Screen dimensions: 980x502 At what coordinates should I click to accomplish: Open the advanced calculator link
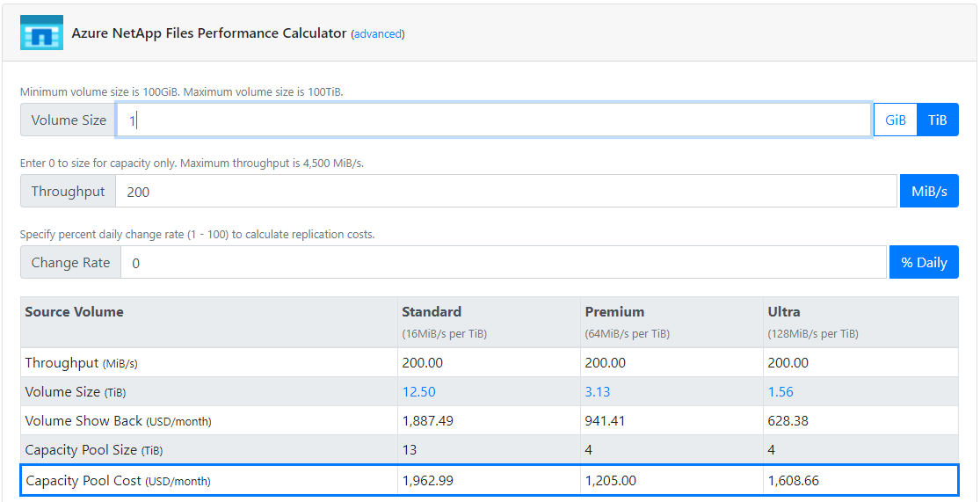378,34
